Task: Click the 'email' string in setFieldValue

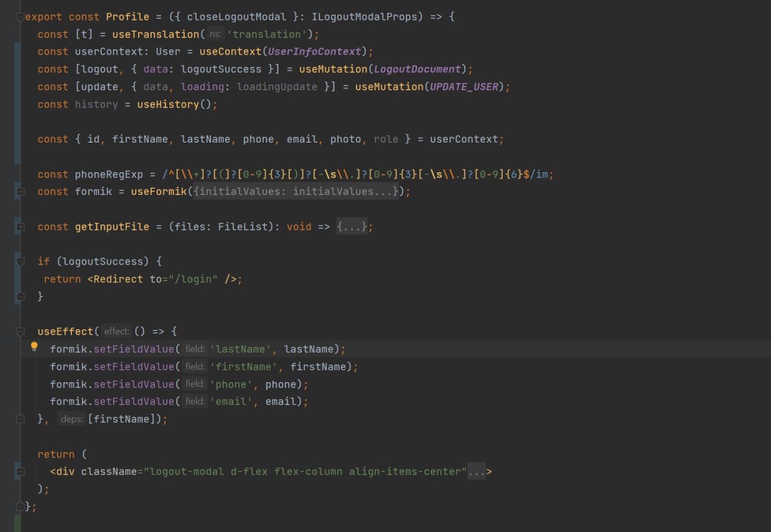Action: (231, 401)
